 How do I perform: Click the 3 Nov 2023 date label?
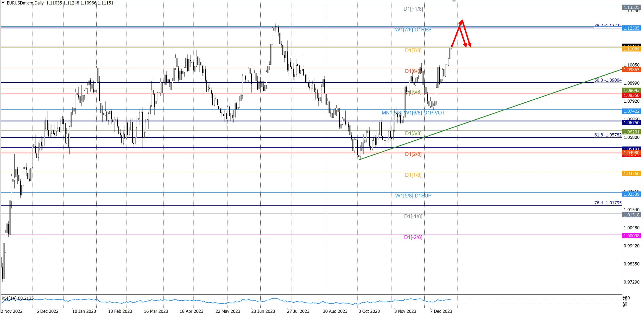(405, 311)
